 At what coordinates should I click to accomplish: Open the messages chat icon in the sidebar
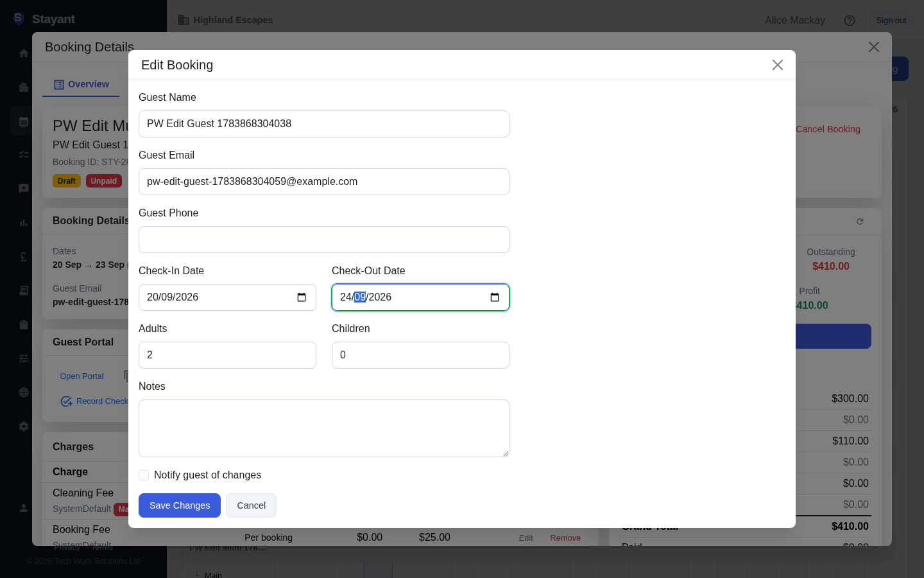(x=24, y=189)
